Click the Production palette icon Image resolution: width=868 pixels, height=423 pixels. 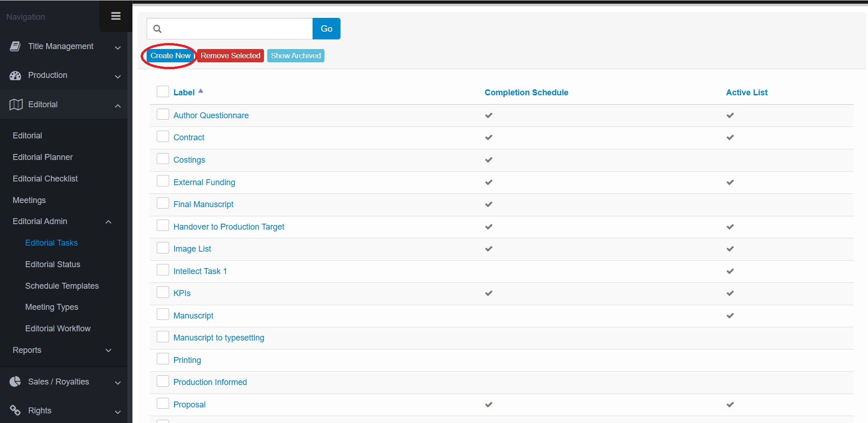click(x=16, y=76)
